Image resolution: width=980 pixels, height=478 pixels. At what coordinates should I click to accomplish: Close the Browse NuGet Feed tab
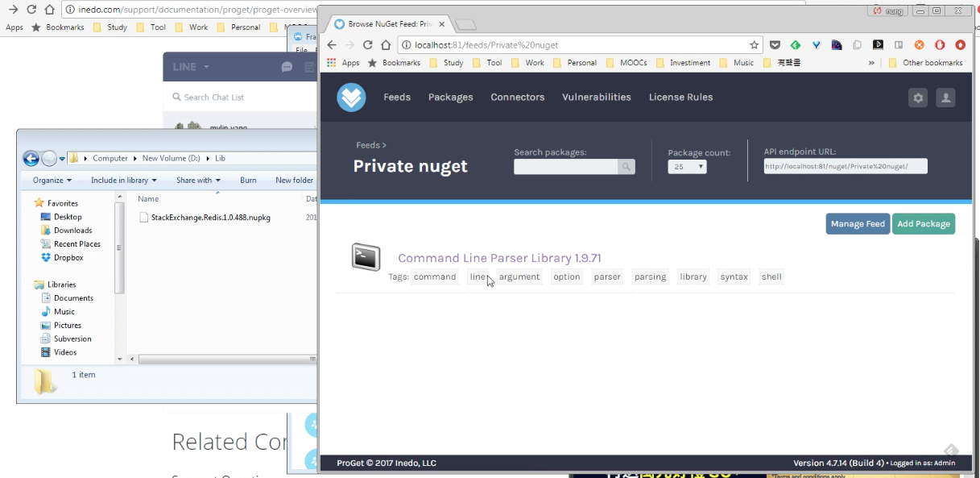pos(441,25)
